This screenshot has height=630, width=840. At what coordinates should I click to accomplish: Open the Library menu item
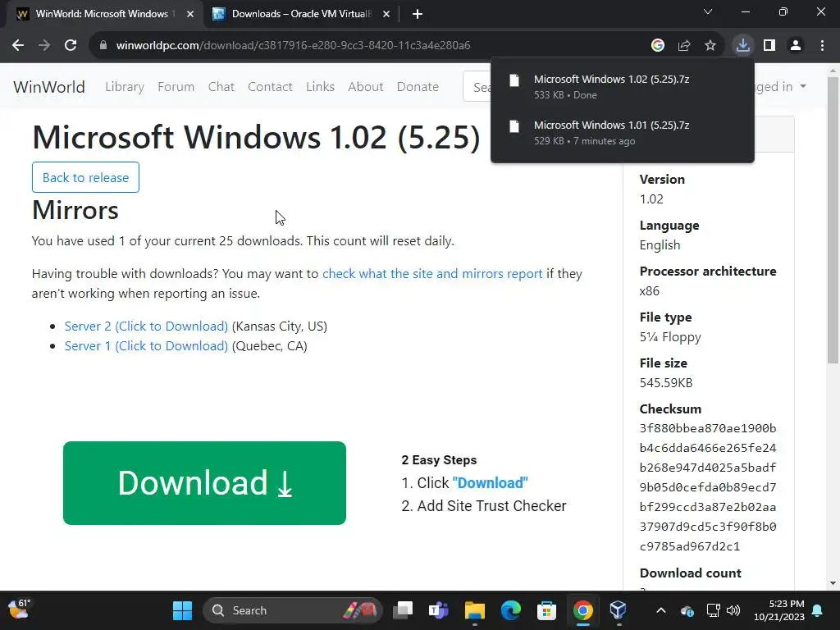[125, 87]
